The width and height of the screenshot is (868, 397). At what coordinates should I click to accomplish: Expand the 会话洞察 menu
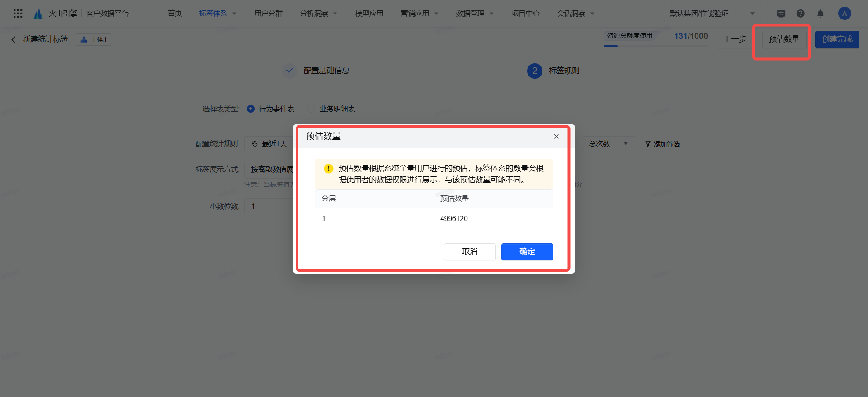click(576, 14)
